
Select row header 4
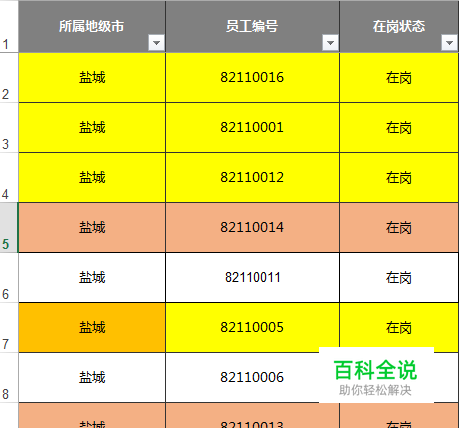click(9, 178)
